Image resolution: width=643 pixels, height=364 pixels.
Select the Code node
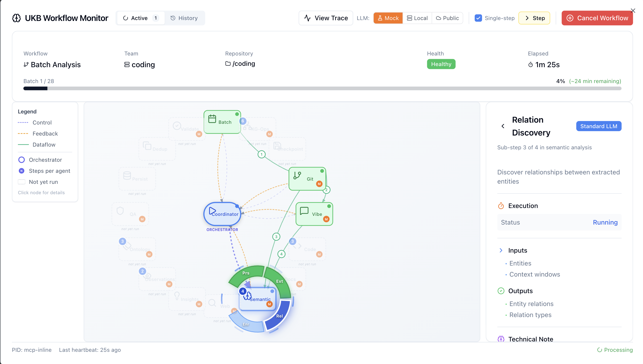click(x=307, y=249)
